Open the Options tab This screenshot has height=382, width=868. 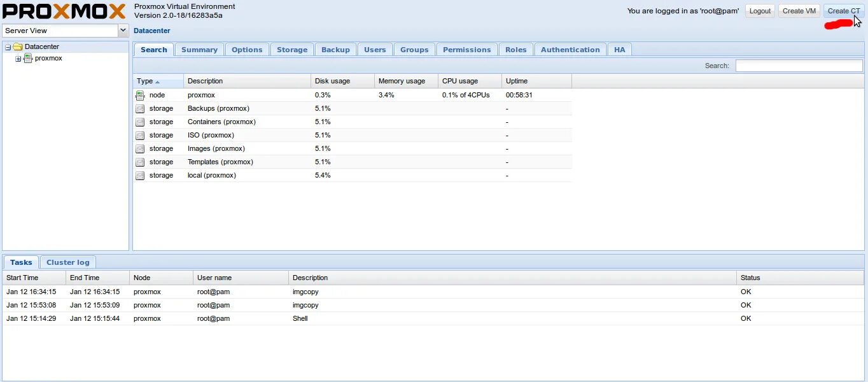(x=247, y=50)
